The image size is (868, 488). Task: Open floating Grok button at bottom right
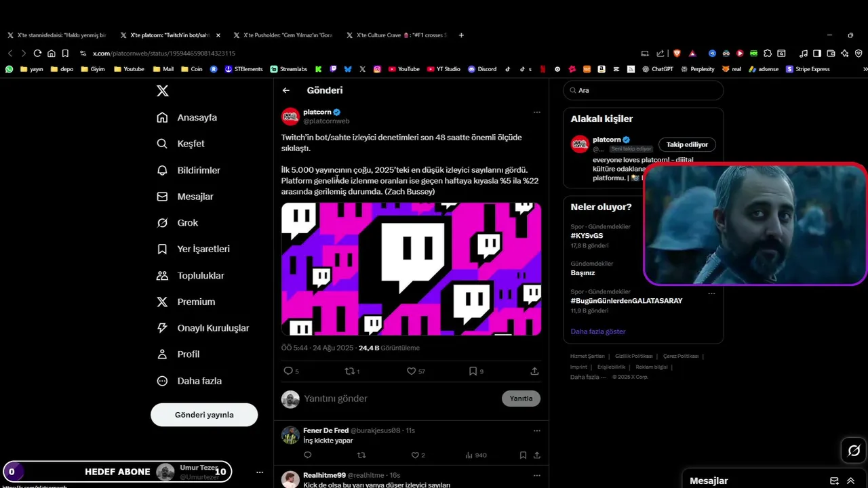click(854, 451)
